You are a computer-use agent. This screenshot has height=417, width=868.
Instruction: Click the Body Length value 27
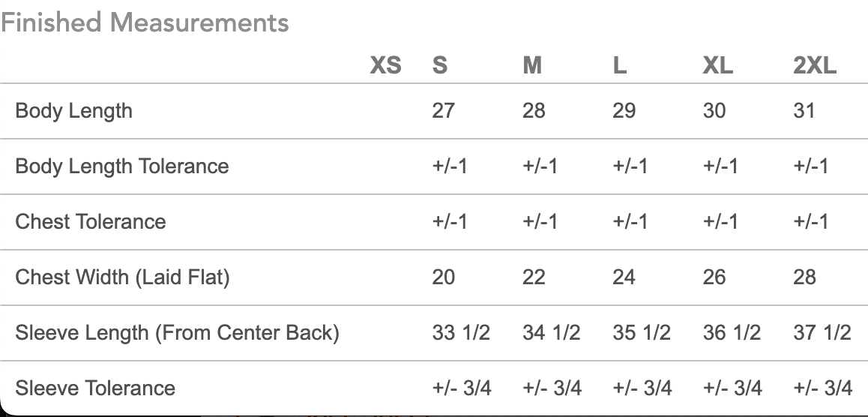[444, 111]
